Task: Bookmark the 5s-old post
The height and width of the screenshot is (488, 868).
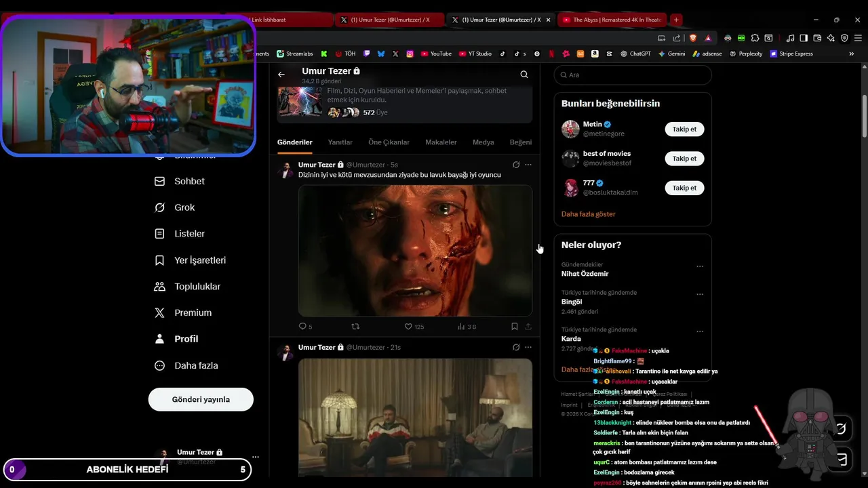Action: point(515,327)
